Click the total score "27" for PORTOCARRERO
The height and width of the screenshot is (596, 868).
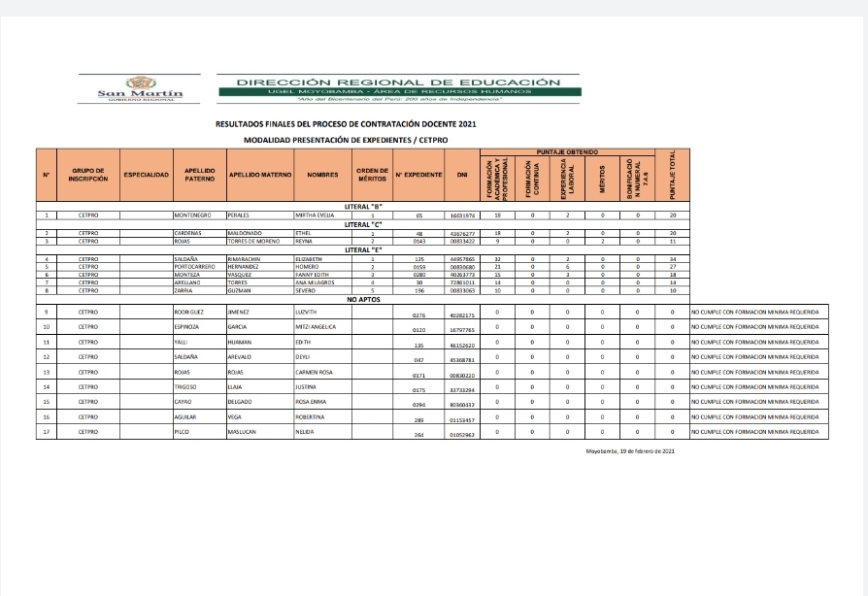tap(673, 267)
